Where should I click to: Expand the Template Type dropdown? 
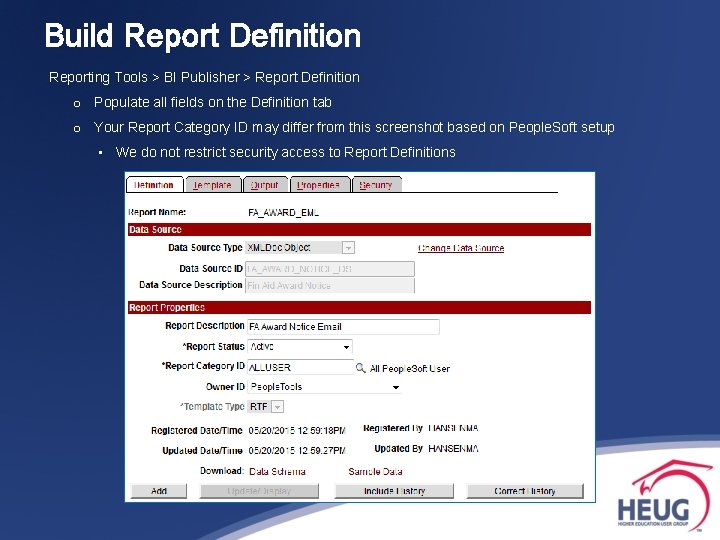(x=278, y=406)
